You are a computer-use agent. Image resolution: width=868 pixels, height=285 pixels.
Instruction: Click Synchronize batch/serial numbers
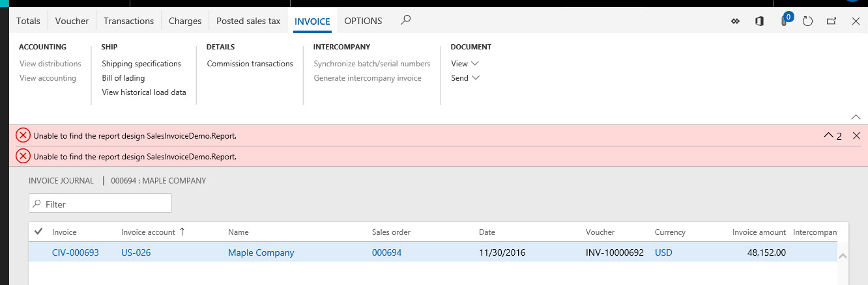(372, 64)
